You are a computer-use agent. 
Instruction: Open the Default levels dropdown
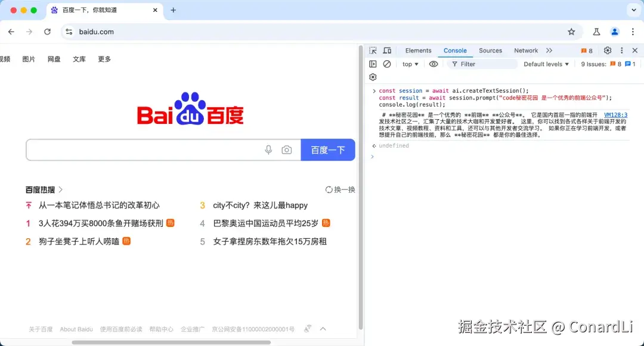click(546, 64)
